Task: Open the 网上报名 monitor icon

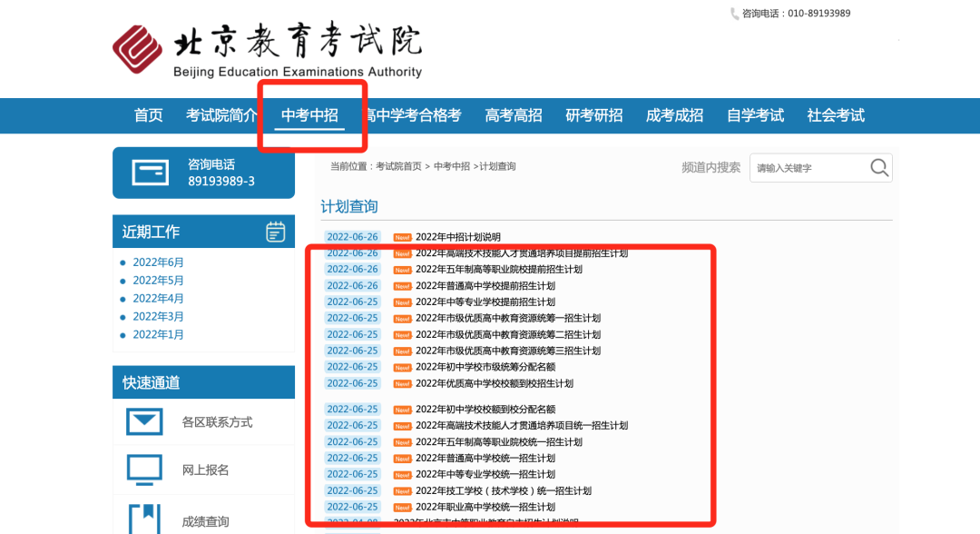Action: (x=144, y=470)
